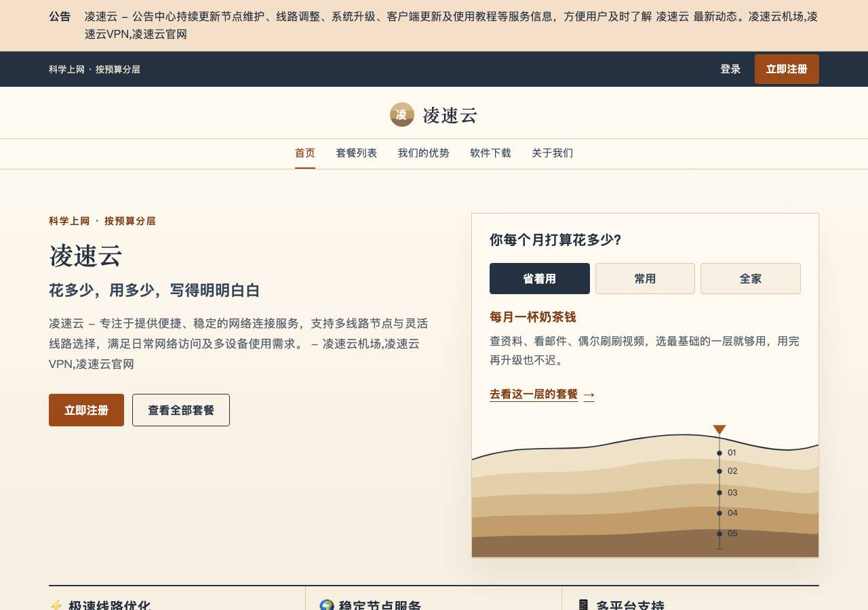
Task: Click the 科学上网 · 按预算分层 text in the dark bar
Action: click(x=94, y=69)
